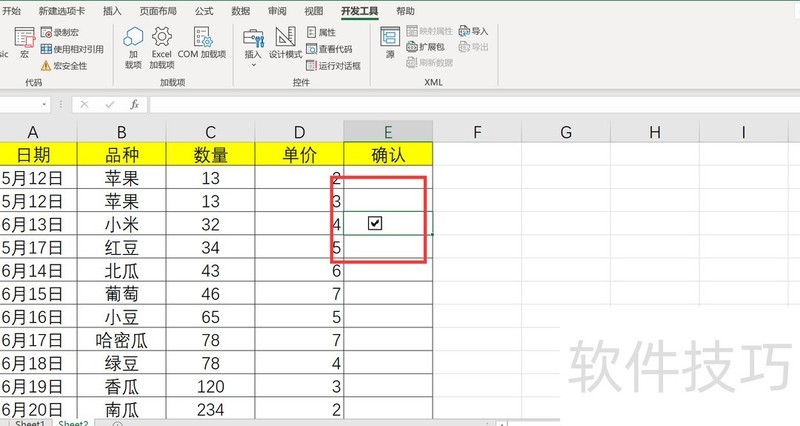Select column E header

tap(388, 132)
